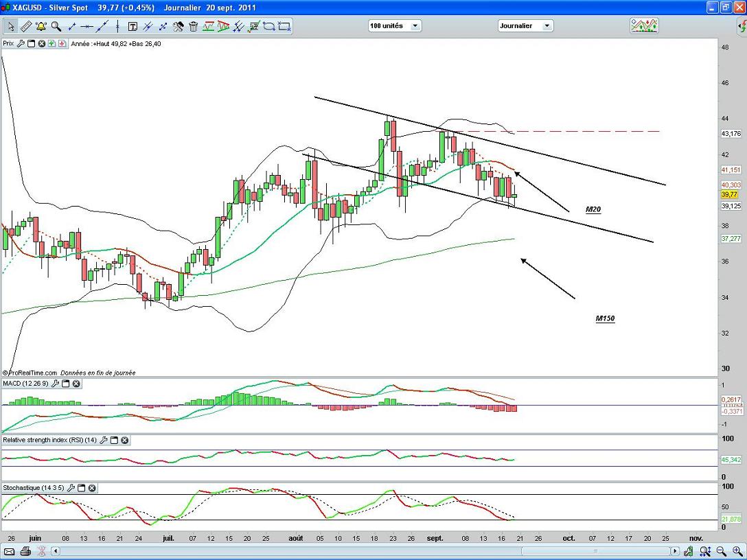This screenshot has width=747, height=560.
Task: Click the green up arrow in Prix panel
Action: pos(52,43)
